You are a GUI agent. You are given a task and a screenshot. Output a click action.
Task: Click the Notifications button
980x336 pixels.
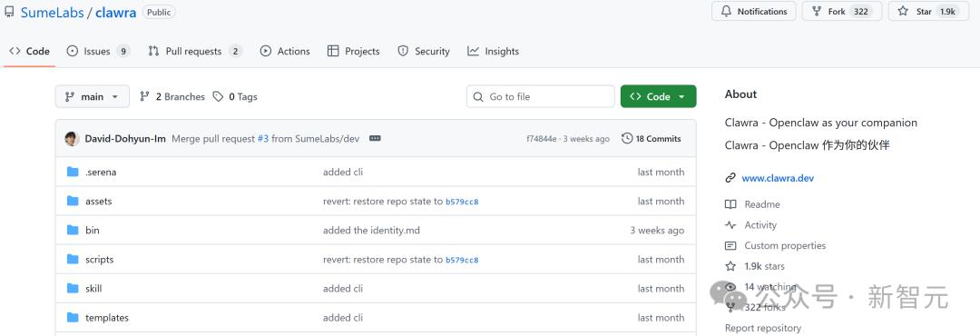pyautogui.click(x=754, y=11)
